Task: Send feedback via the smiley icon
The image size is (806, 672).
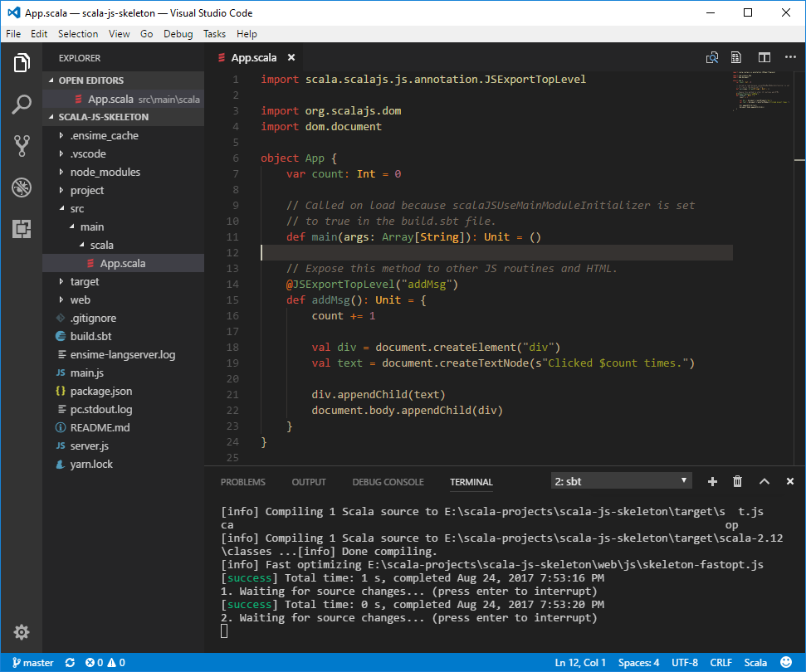Action: (786, 662)
